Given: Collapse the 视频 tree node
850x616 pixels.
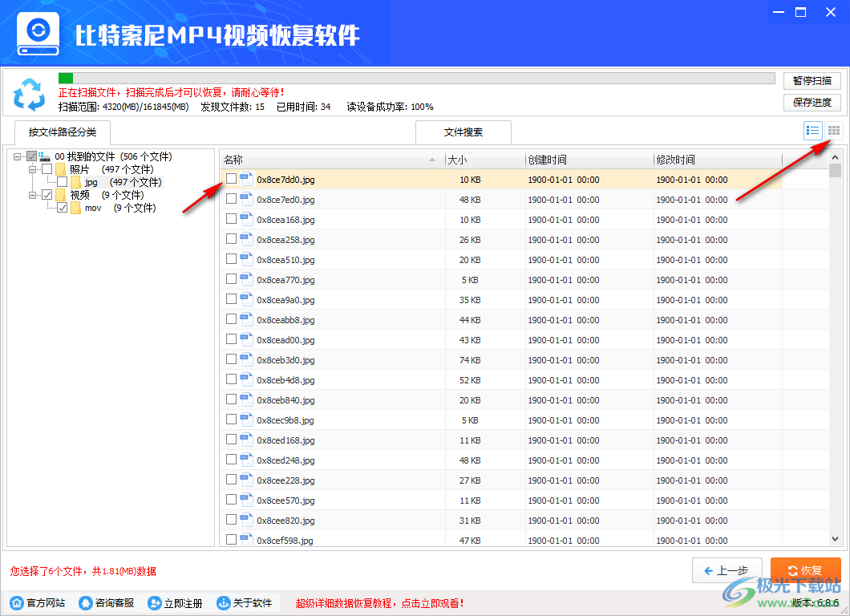Looking at the screenshot, I should [33, 195].
